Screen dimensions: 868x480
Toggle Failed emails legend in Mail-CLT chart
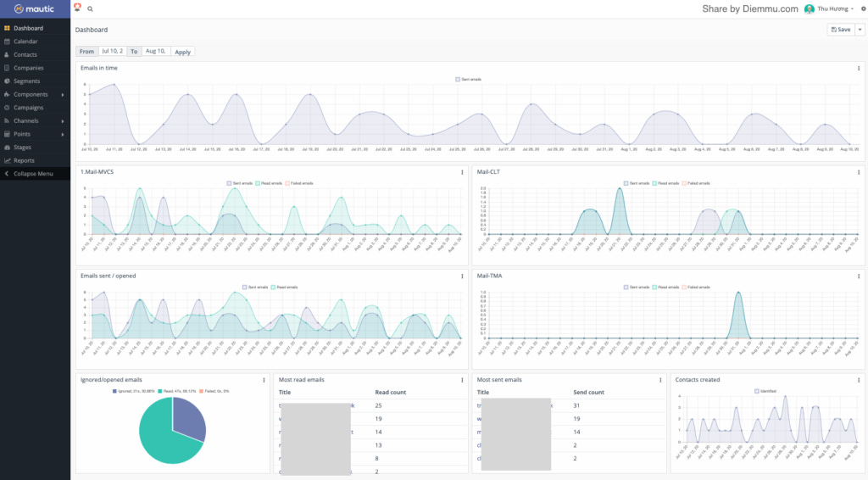click(x=697, y=183)
